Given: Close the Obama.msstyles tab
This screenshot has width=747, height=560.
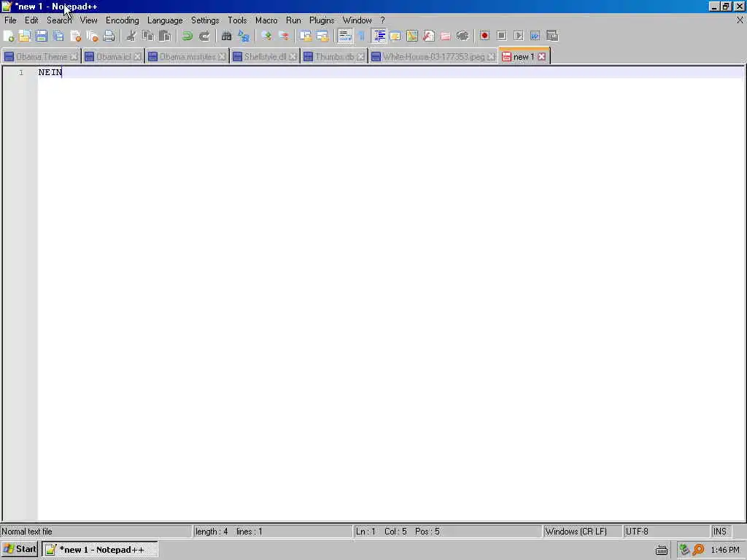Looking at the screenshot, I should pyautogui.click(x=222, y=57).
